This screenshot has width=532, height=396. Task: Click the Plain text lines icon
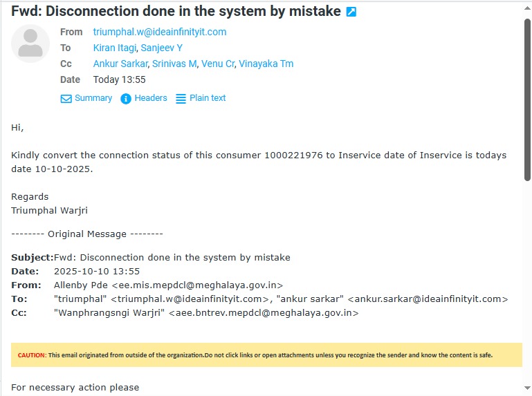181,99
